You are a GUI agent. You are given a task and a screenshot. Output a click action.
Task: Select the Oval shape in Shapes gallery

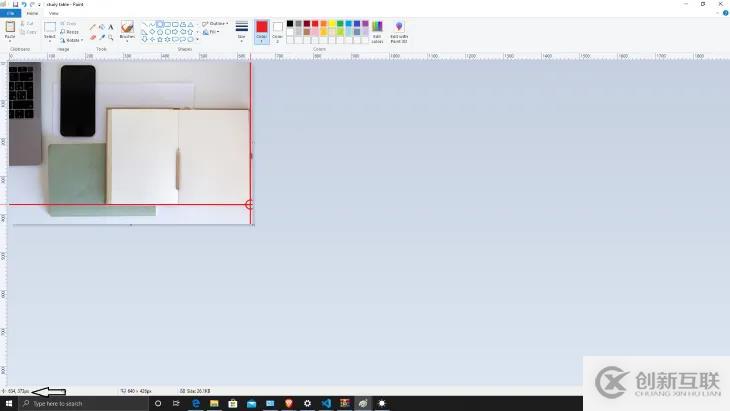coord(160,24)
